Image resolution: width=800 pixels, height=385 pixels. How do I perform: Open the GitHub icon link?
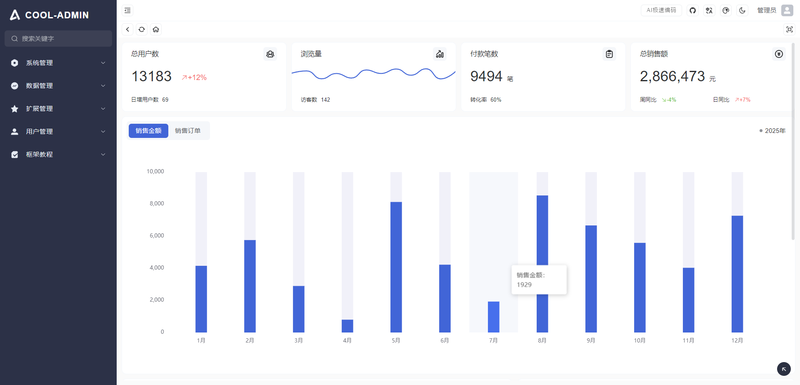click(692, 10)
